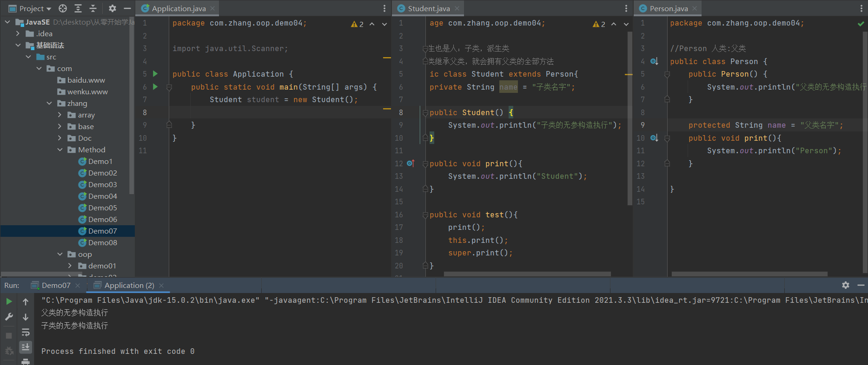Screen dimensions: 868x365
Task: Minimize the Run tool window
Action: (x=861, y=285)
